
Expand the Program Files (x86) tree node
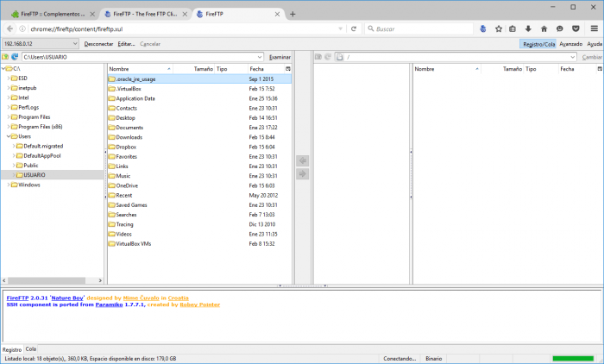(x=9, y=127)
